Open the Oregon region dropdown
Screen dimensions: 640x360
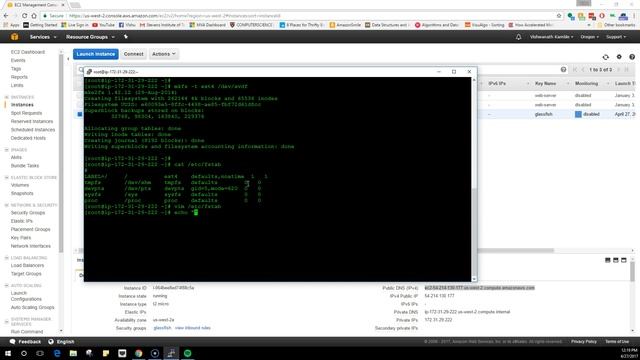click(x=589, y=37)
